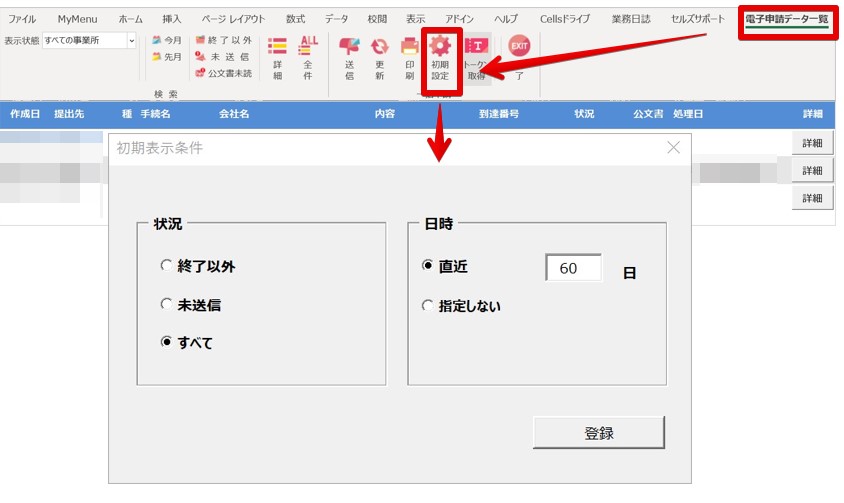
Task: Switch to the アドイン tab
Action: [459, 19]
